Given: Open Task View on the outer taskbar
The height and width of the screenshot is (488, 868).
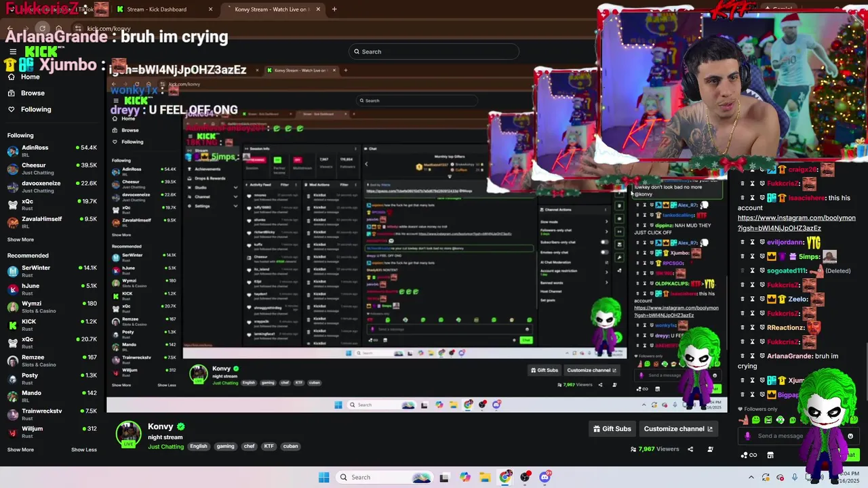Looking at the screenshot, I should [444, 477].
